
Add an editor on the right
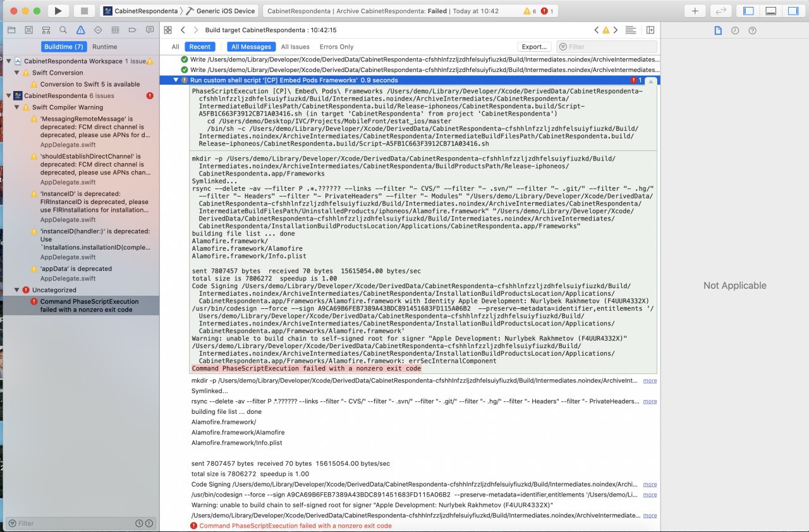[x=650, y=30]
